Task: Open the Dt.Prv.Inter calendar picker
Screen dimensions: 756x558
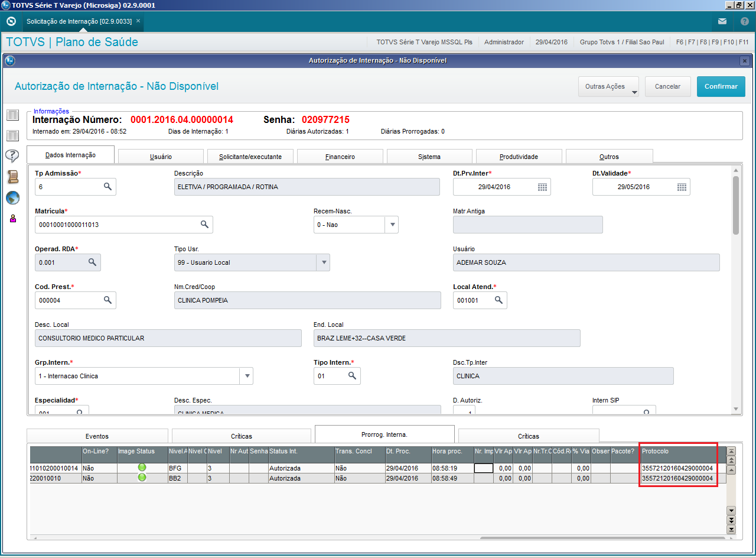Action: [x=542, y=187]
